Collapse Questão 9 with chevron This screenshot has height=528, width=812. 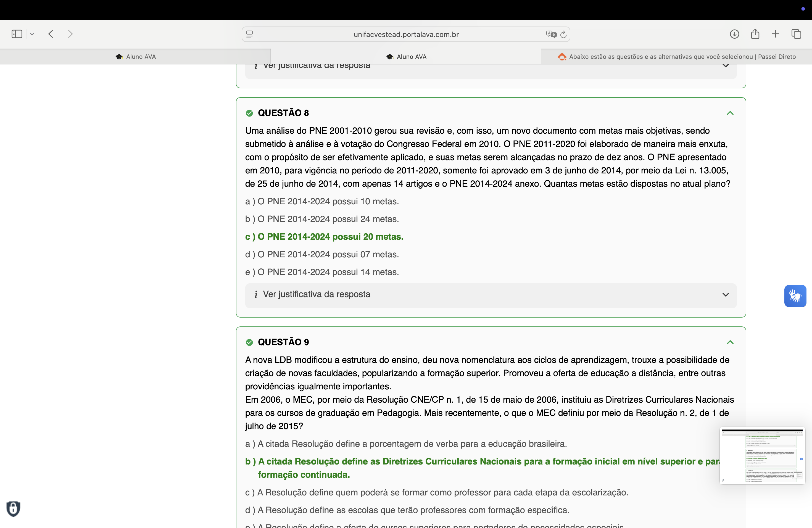pyautogui.click(x=730, y=342)
